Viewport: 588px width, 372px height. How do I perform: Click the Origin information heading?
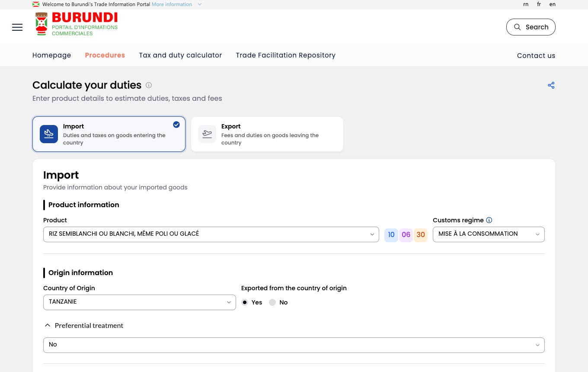coord(80,273)
